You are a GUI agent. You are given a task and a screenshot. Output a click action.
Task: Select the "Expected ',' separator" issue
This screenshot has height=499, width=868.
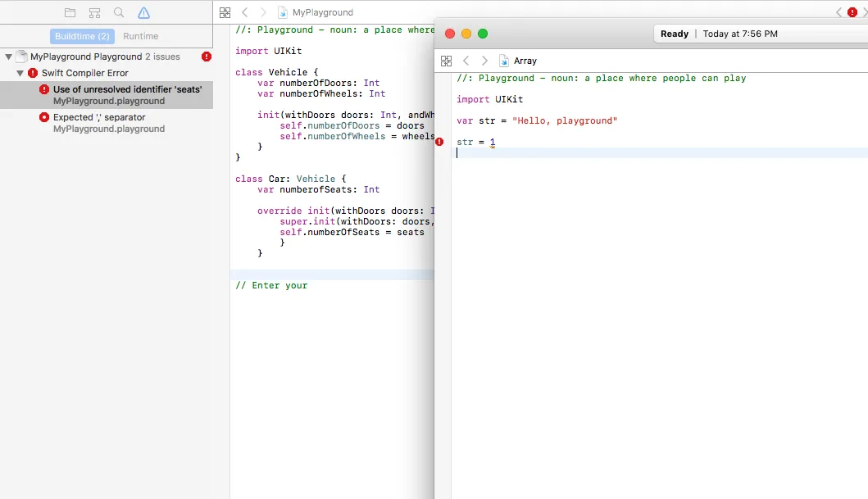[107, 123]
